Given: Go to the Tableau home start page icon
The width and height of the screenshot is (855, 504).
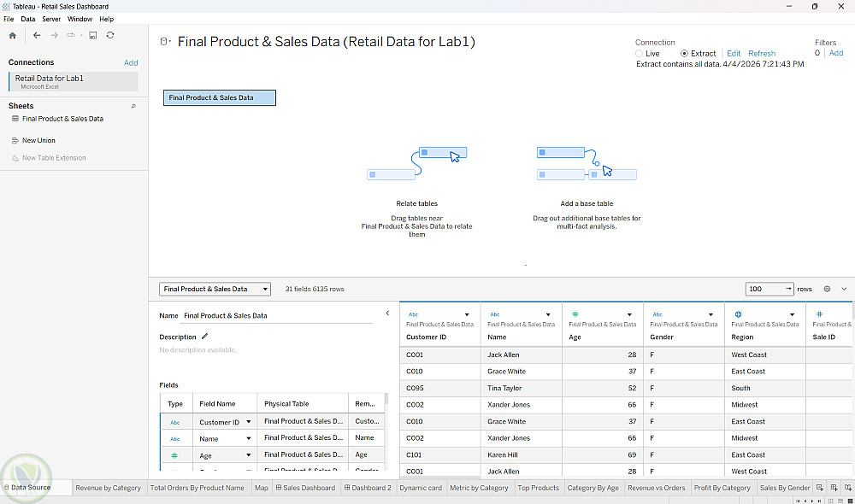Looking at the screenshot, I should pos(13,35).
